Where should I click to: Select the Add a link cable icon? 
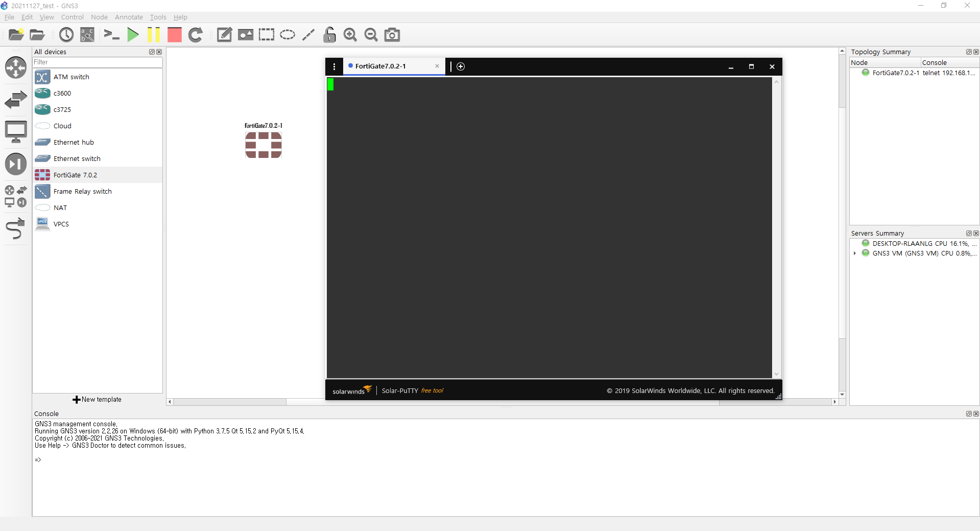coord(16,228)
